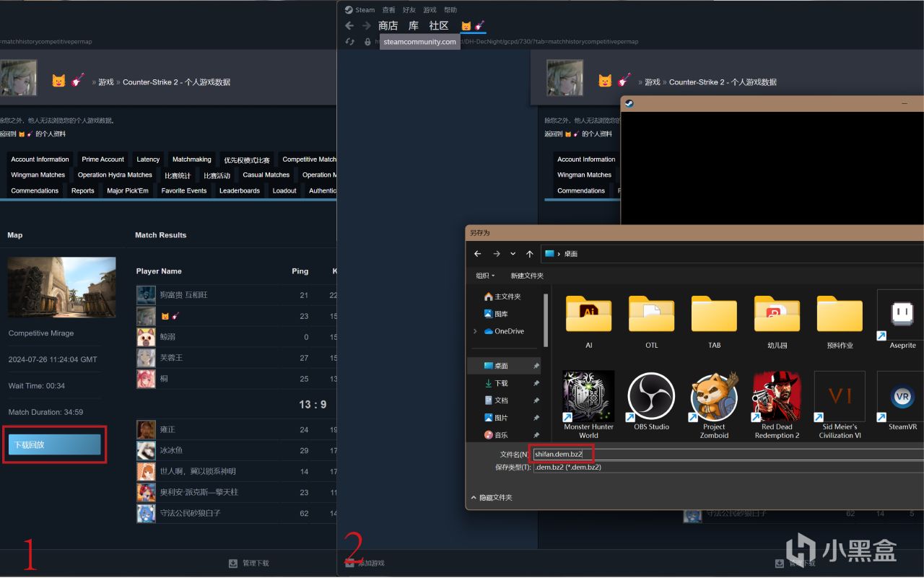Viewport: 924px width, 583px height.
Task: Expand the OneDrive tree node
Action: pos(475,331)
